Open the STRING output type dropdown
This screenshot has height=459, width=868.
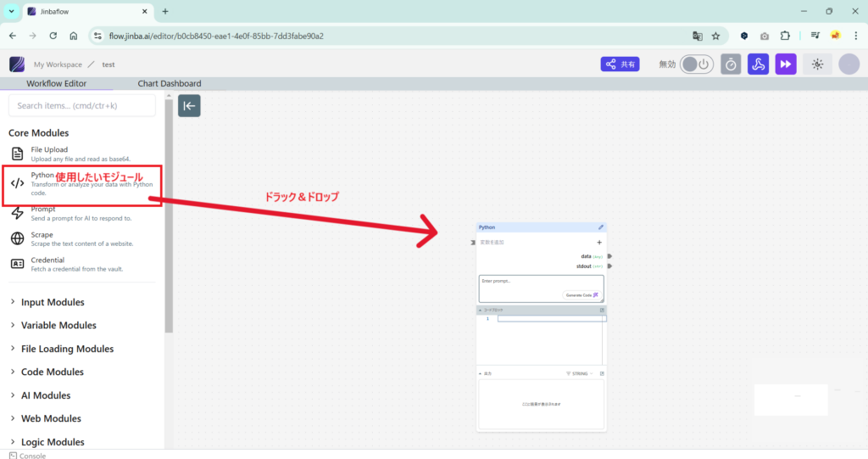(581, 373)
